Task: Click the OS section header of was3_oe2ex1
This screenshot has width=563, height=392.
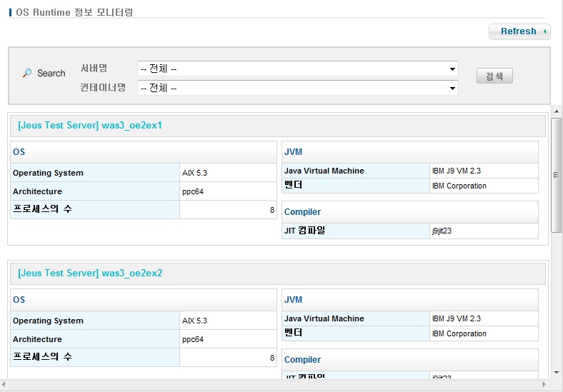Action: 19,152
